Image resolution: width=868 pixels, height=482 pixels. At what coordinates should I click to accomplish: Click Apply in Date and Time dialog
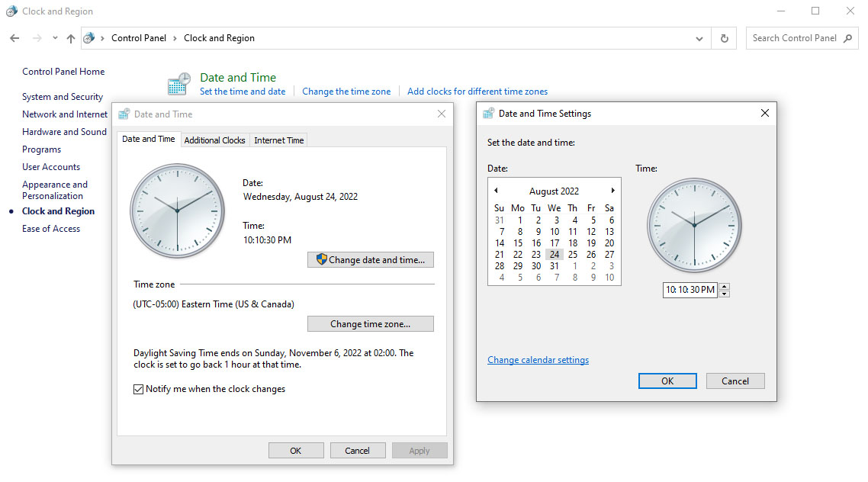click(x=419, y=451)
